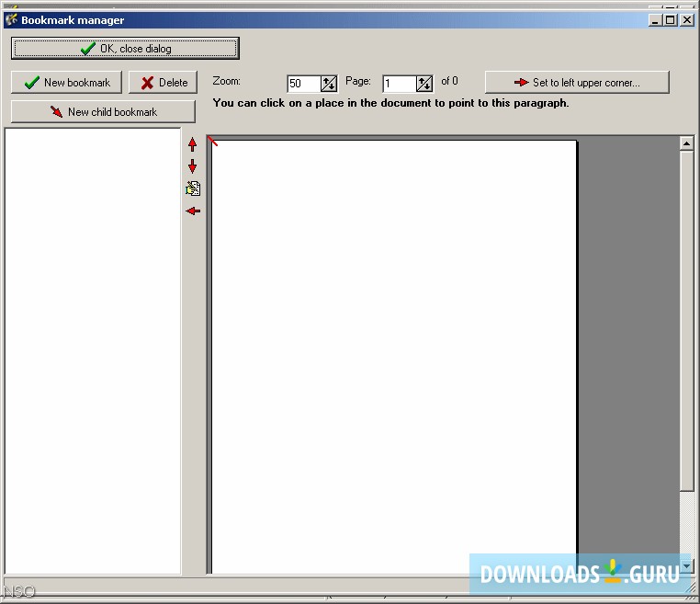Viewport: 700px width, 604px height.
Task: Click Set to left upper corner button
Action: click(577, 82)
